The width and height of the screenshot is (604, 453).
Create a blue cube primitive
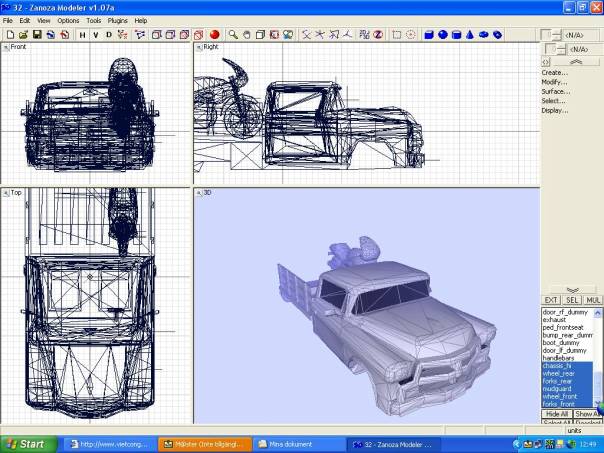tap(428, 34)
